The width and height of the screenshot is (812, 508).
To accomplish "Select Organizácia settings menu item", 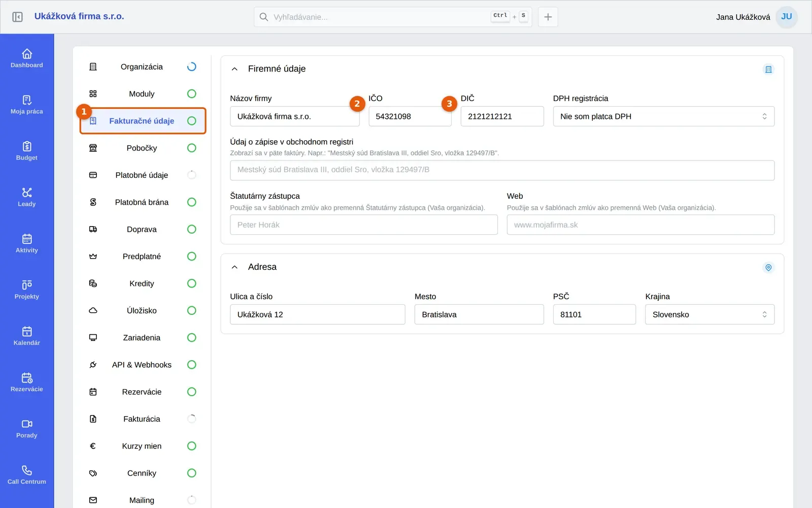I will [x=143, y=67].
